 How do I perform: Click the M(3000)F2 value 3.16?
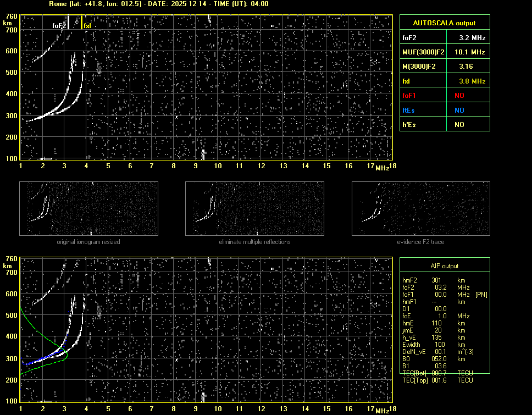466,67
